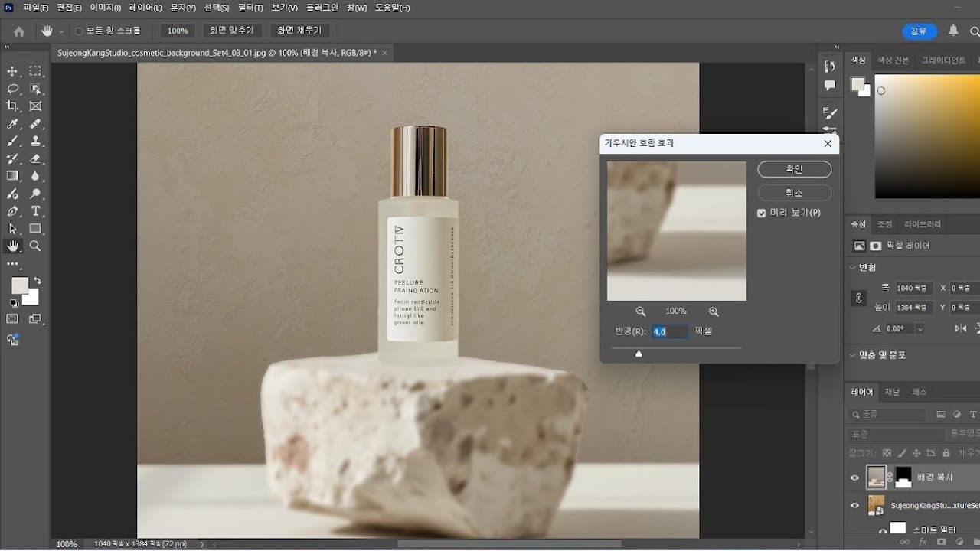980x551 pixels.
Task: Open the notifications bell
Action: point(953,31)
